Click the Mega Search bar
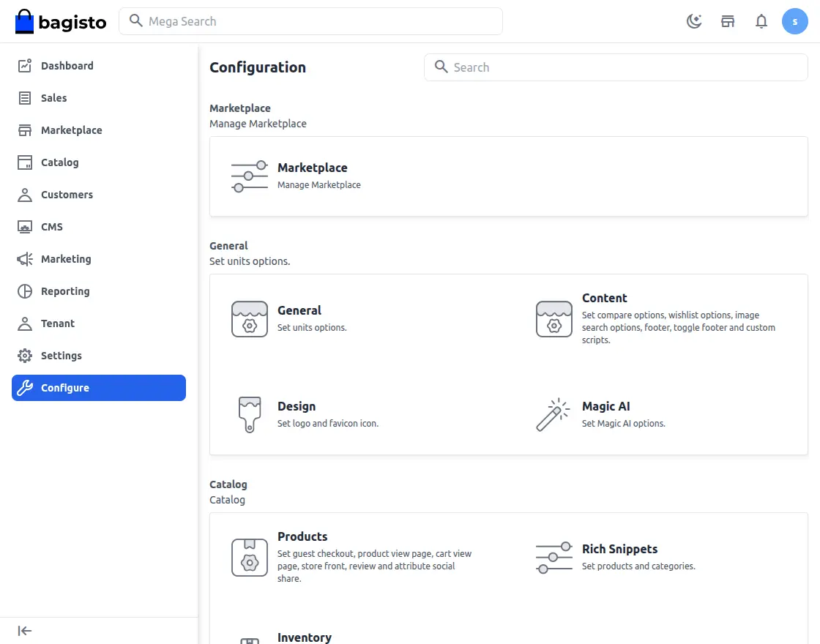 pyautogui.click(x=310, y=21)
